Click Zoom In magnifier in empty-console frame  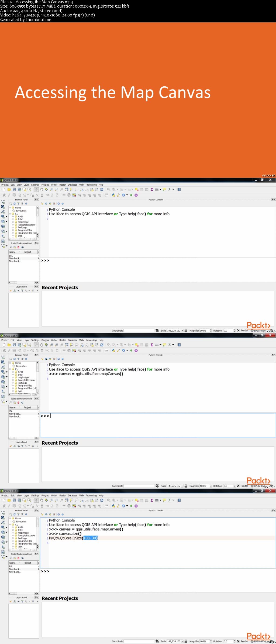click(x=51, y=189)
